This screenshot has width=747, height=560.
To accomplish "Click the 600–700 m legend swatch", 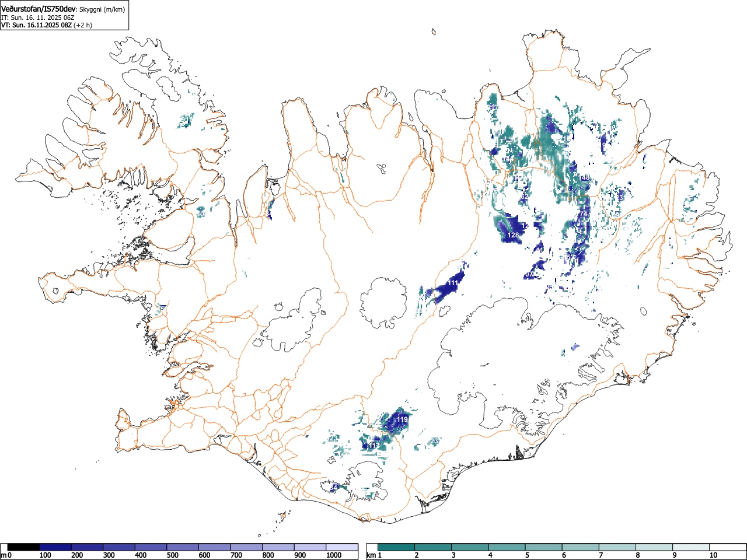I will pyautogui.click(x=215, y=547).
